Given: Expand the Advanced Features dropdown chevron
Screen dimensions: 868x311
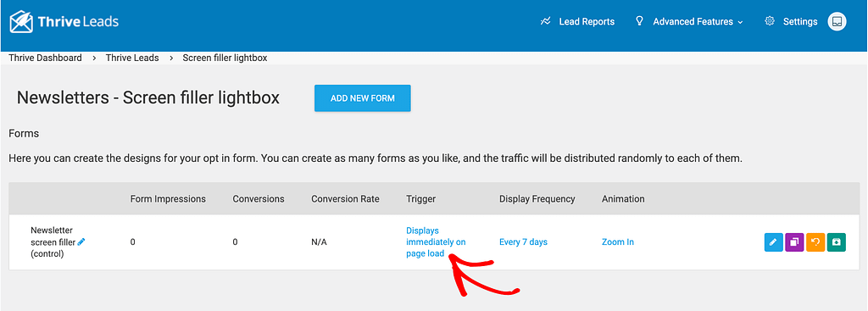Looking at the screenshot, I should [x=739, y=22].
